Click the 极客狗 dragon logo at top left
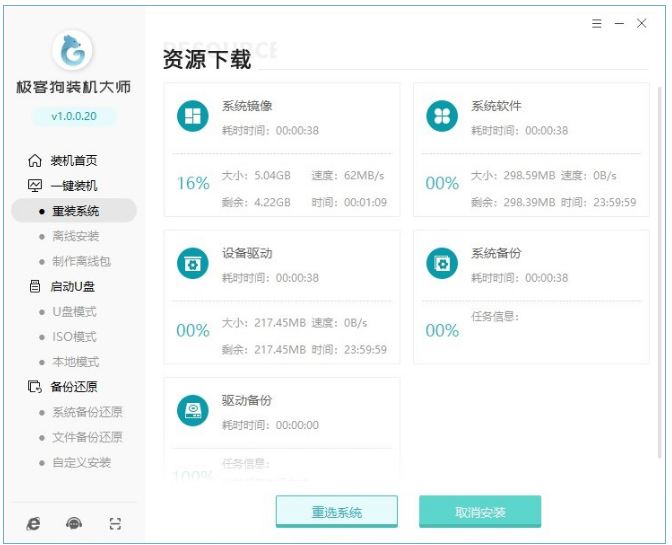 (x=73, y=49)
